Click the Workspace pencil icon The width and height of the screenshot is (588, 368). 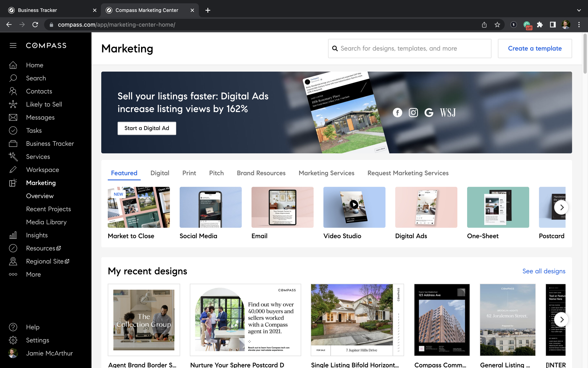coord(13,170)
